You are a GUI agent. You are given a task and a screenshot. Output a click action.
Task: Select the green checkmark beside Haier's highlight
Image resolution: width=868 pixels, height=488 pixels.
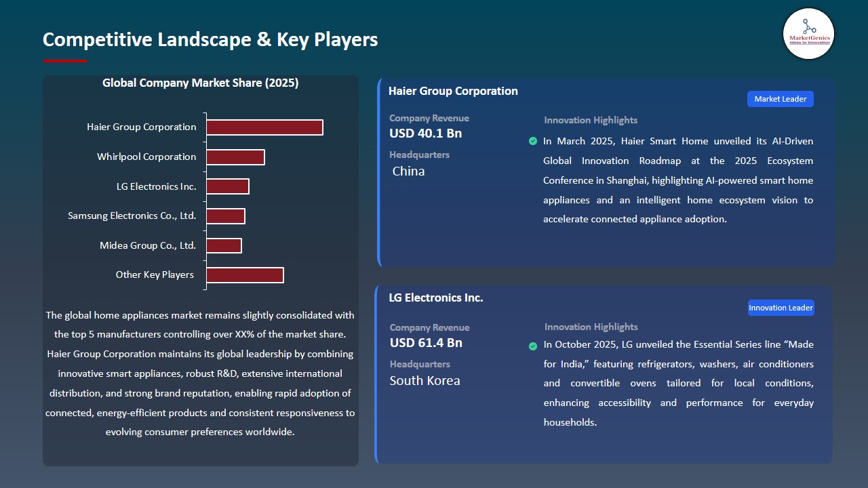pyautogui.click(x=533, y=141)
